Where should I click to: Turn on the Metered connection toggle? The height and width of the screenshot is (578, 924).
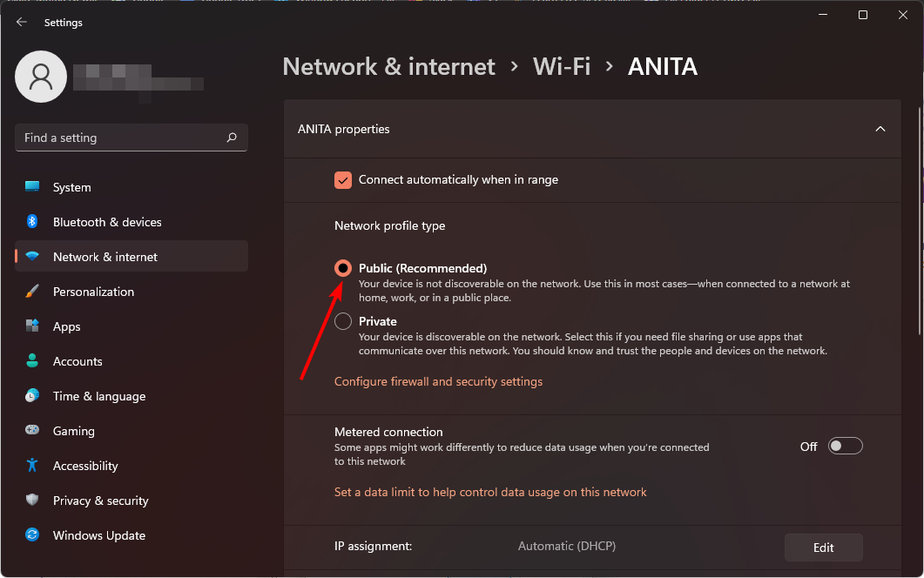point(845,447)
